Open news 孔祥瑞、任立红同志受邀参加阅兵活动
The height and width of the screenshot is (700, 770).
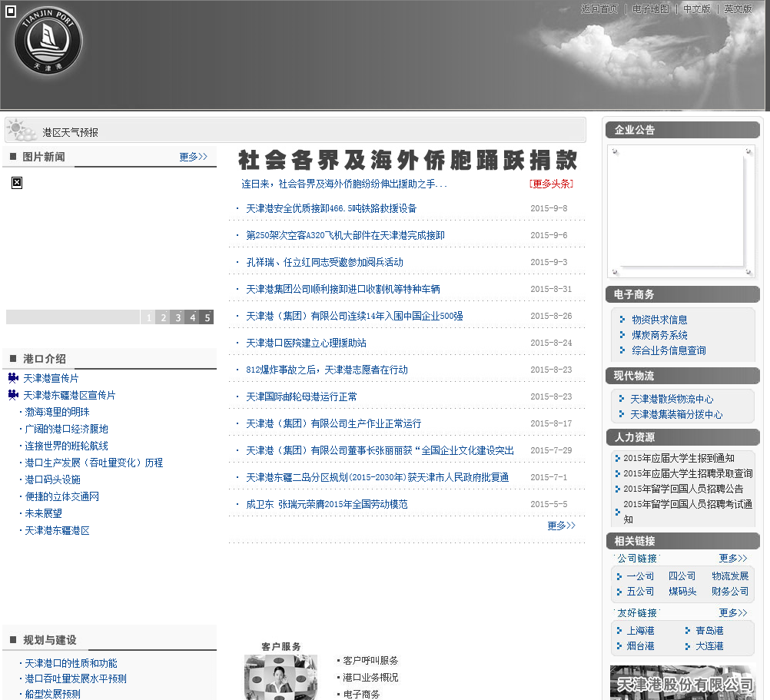click(324, 262)
